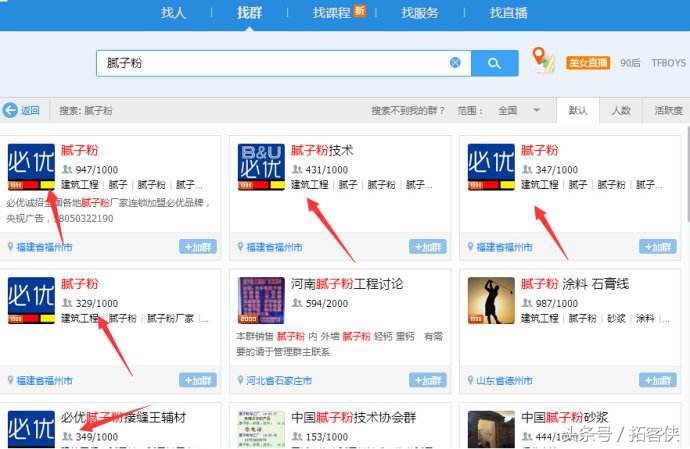This screenshot has width=690, height=449.
Task: Click the 腻子粉厂家 tag
Action: pyautogui.click(x=170, y=318)
